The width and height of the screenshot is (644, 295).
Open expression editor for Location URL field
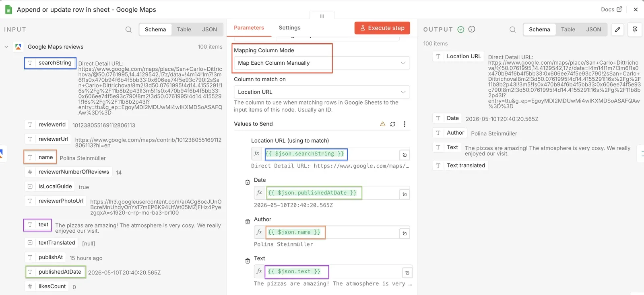pyautogui.click(x=405, y=155)
